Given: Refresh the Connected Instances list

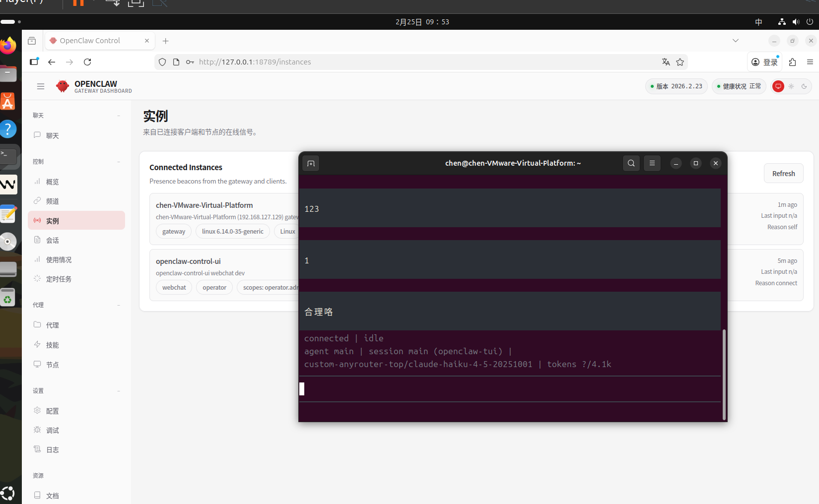Looking at the screenshot, I should click(783, 174).
